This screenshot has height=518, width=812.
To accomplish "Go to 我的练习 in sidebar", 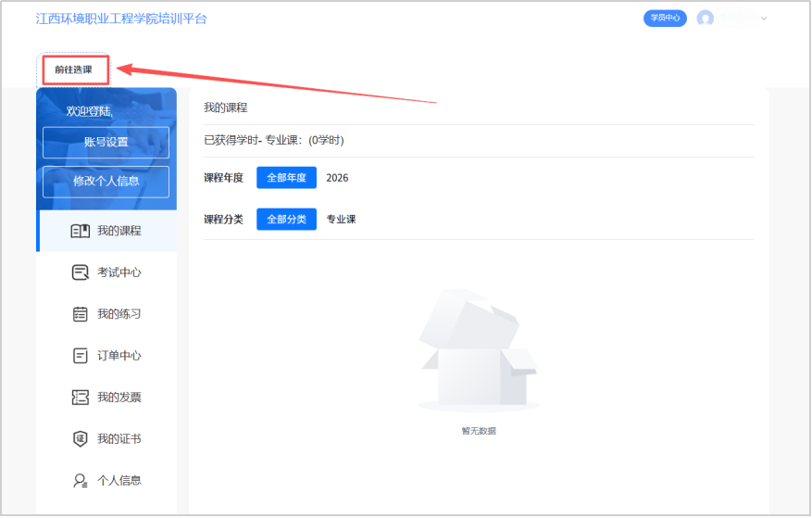I will point(106,314).
